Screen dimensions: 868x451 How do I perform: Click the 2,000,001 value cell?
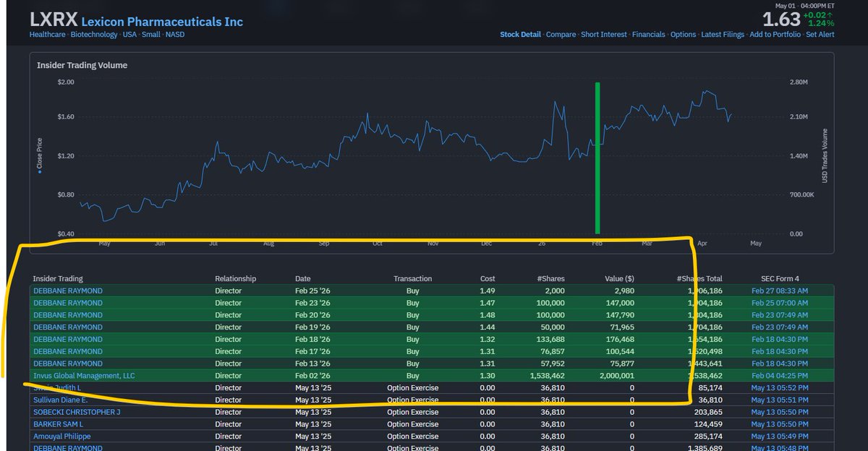click(617, 376)
